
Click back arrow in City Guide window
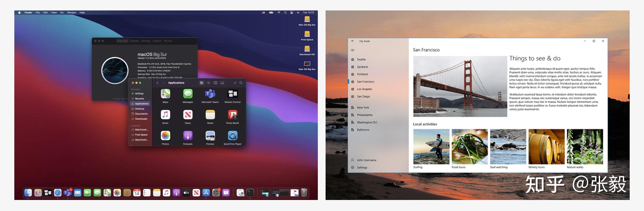353,41
